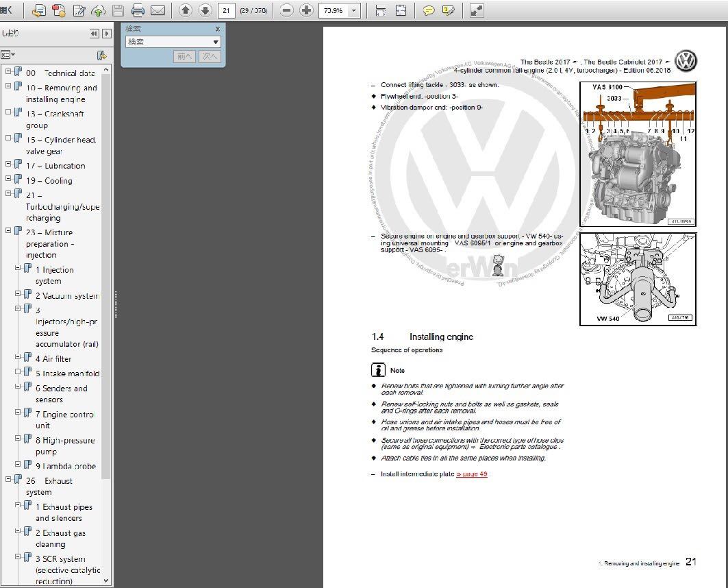The height and width of the screenshot is (588, 728).
Task: Collapse the '17 – Lubrication' node
Action: click(8, 164)
